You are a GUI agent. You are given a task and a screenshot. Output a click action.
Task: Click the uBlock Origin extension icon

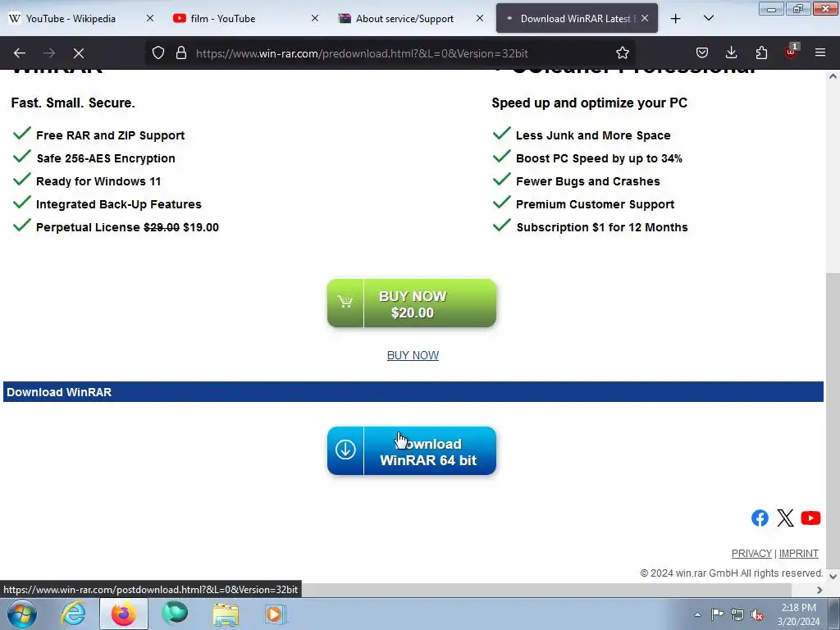point(792,52)
